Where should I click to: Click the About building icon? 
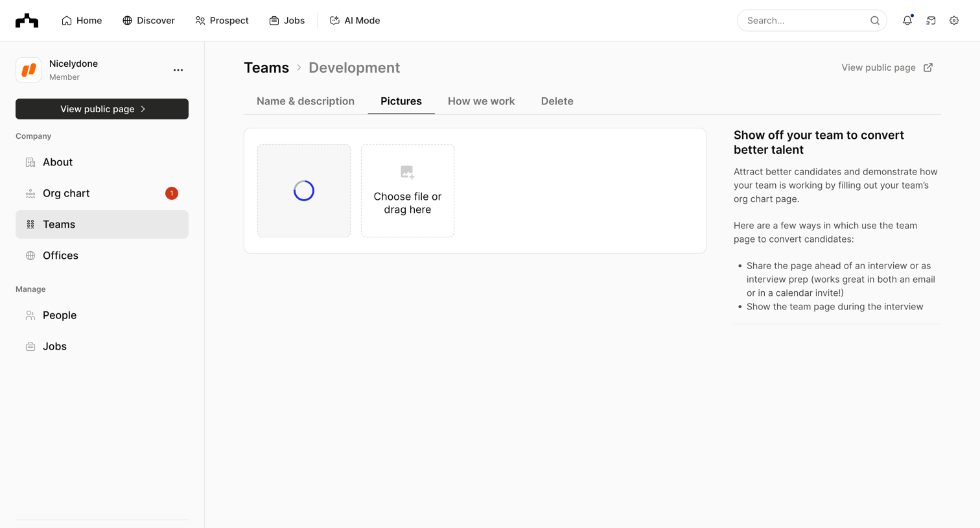point(30,162)
